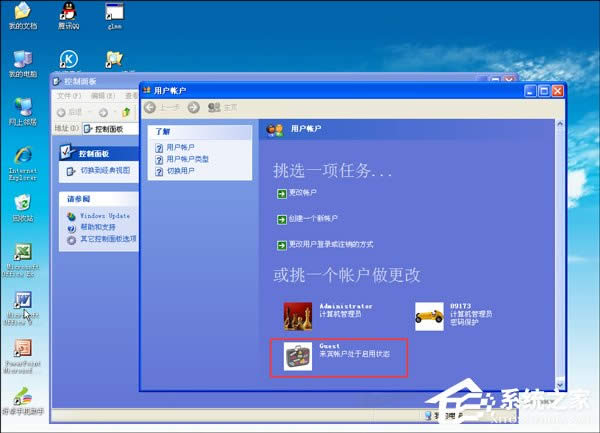The width and height of the screenshot is (600, 433).
Task: Open 回收站 recycle bin desktop icon
Action: pos(22,203)
